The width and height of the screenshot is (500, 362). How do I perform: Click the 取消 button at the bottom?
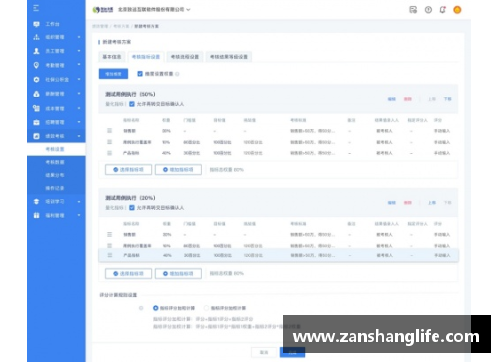pyautogui.click(x=264, y=352)
